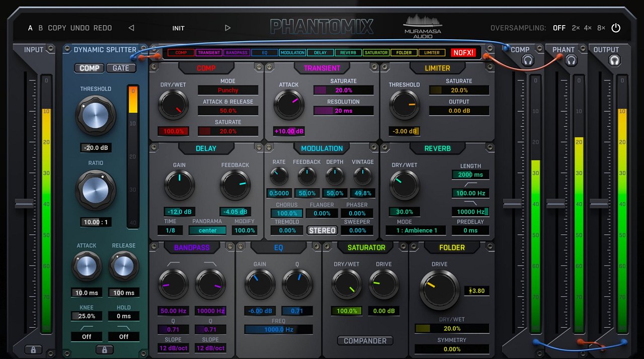Open the Comp MODE dropdown showing Punchy
Viewport: 644px width, 359px height.
[x=228, y=91]
